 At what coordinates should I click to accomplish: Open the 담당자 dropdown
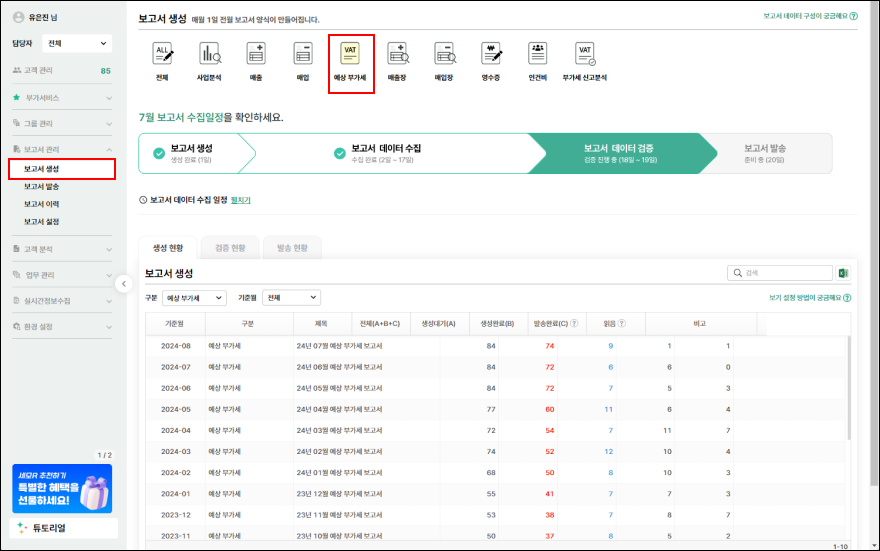click(x=77, y=44)
